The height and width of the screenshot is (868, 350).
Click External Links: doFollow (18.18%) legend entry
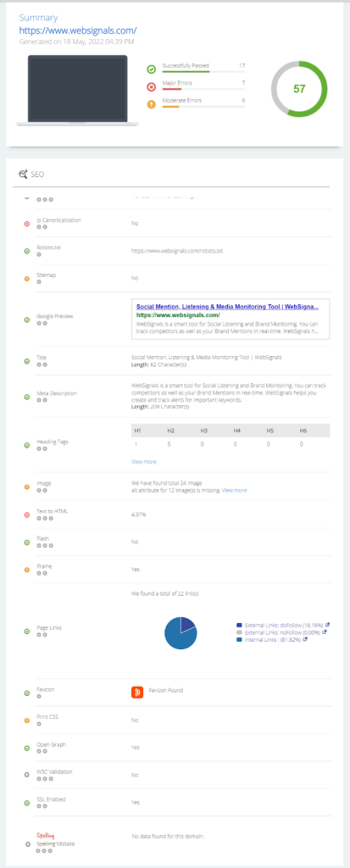click(x=284, y=625)
